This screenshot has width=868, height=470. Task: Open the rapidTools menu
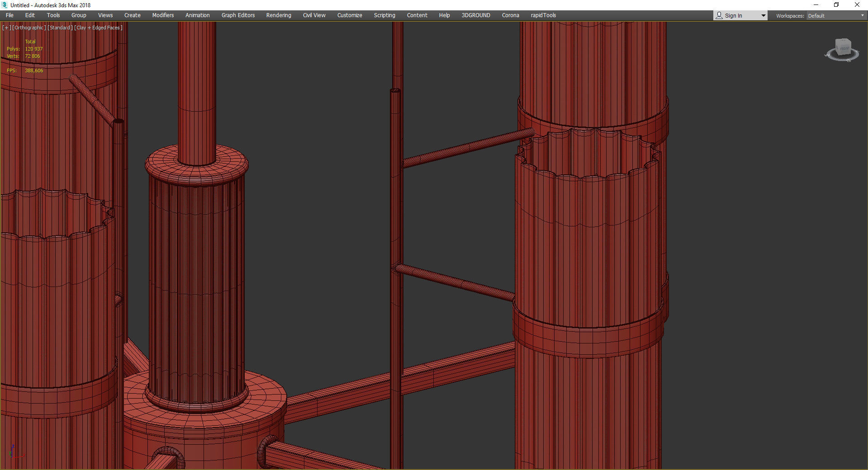[543, 15]
